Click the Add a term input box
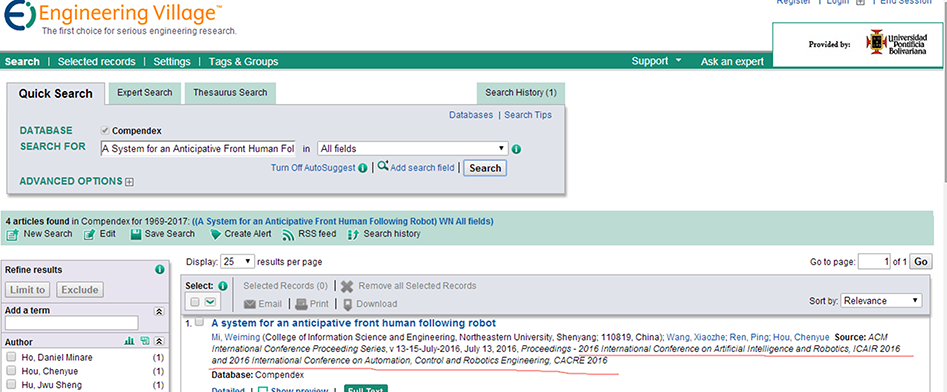The image size is (947, 392). 72,323
